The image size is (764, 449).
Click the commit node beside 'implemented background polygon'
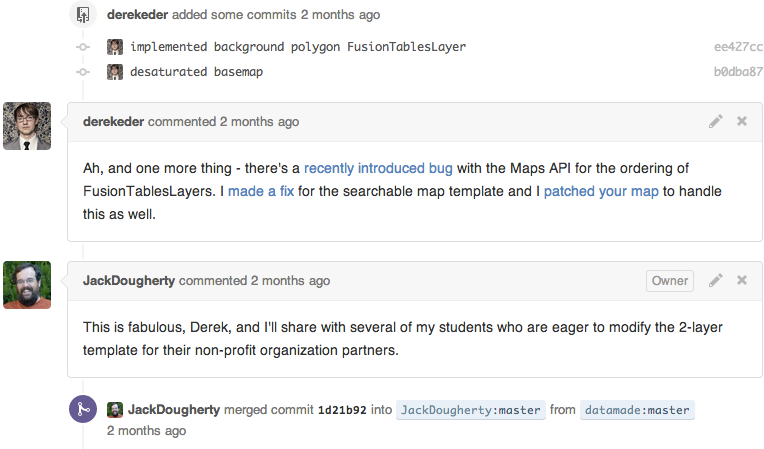coord(83,47)
